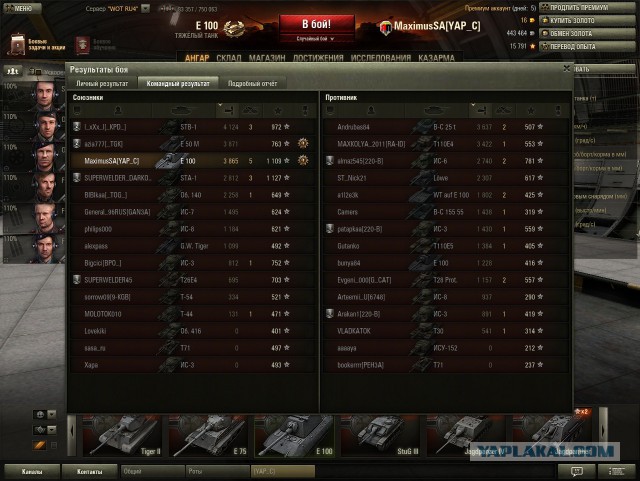Sort allies by vehicle column icon
This screenshot has width=640, height=481.
(183, 110)
